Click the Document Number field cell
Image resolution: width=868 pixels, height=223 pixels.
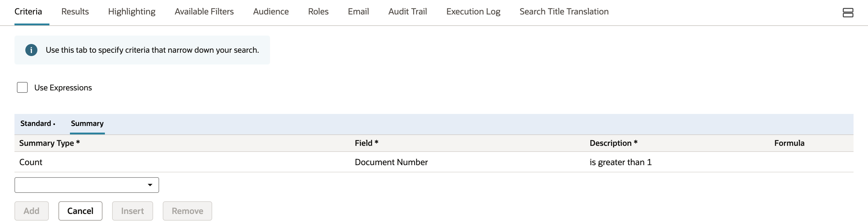pyautogui.click(x=391, y=162)
